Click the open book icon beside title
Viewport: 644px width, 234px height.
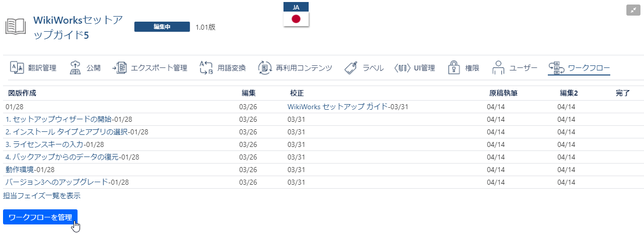point(16,27)
